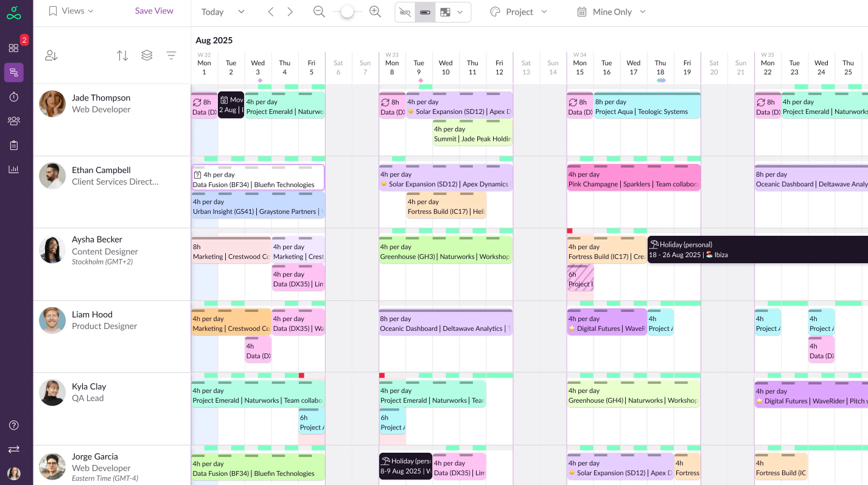
Task: Open the People section in the sidebar
Action: pos(14,121)
